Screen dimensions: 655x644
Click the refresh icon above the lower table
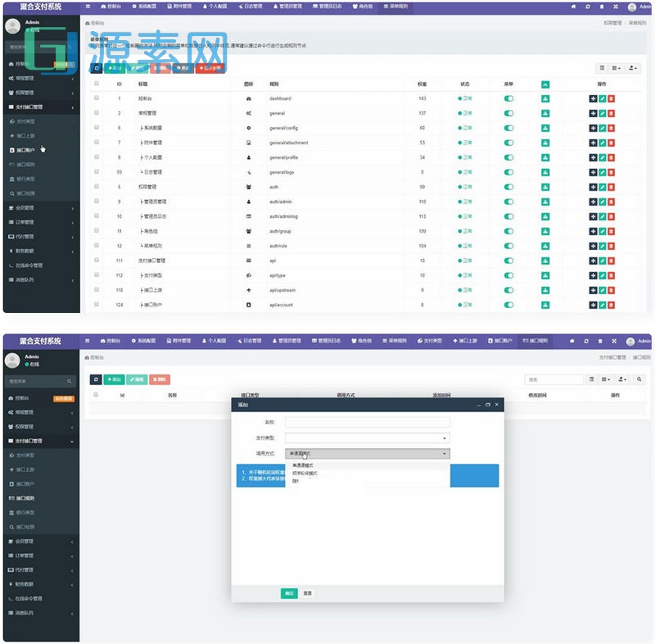click(x=96, y=379)
